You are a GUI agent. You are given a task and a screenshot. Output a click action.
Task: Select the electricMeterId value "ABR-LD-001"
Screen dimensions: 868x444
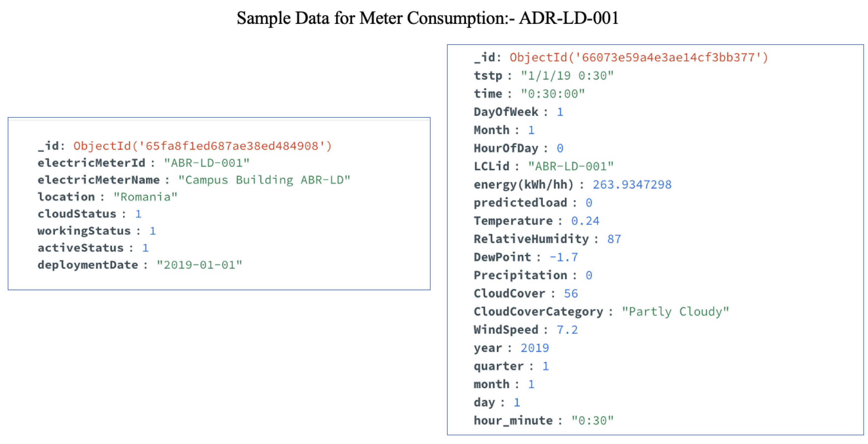[207, 163]
